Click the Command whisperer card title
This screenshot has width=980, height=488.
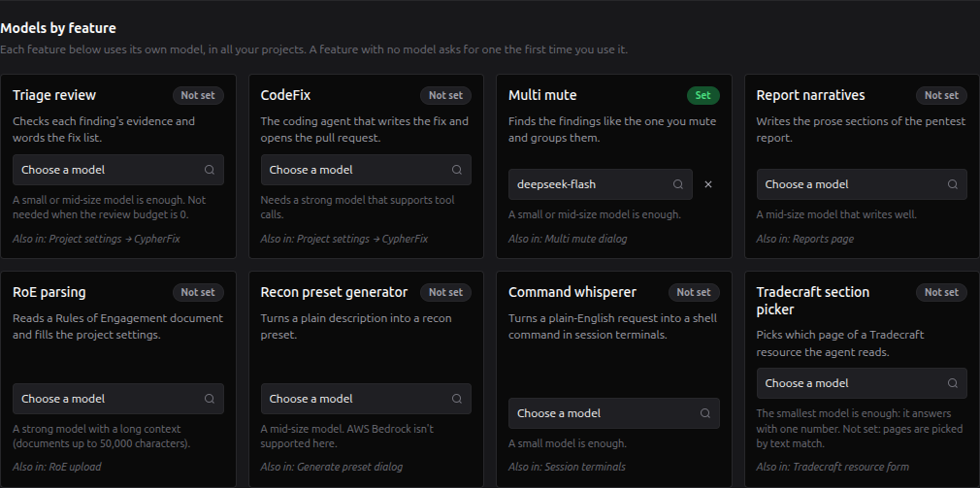[572, 292]
